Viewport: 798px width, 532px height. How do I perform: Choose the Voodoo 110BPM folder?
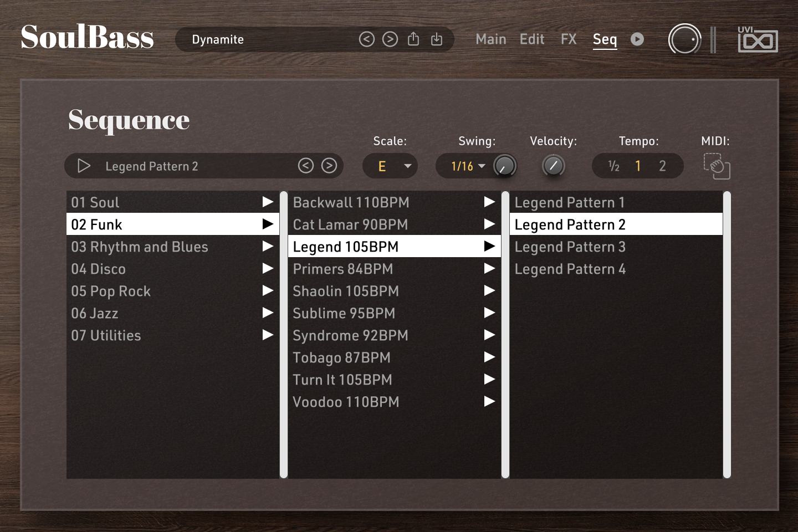[x=346, y=402]
